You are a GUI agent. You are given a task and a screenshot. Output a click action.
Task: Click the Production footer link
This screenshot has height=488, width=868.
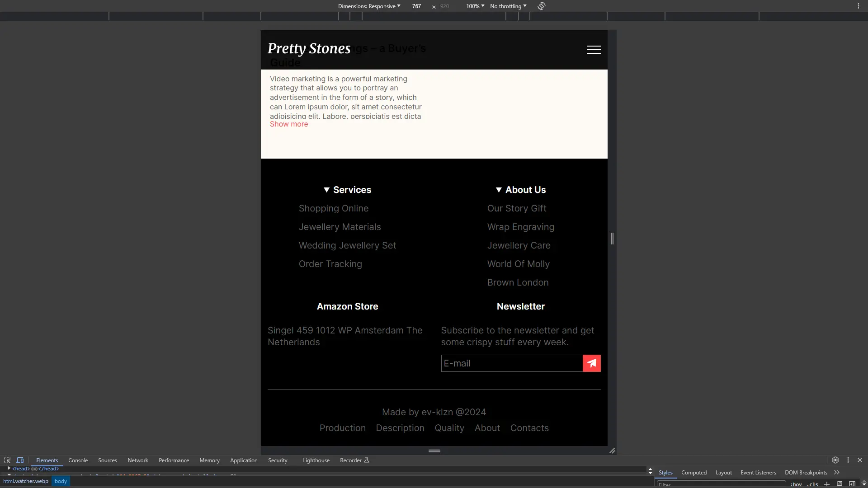(343, 428)
